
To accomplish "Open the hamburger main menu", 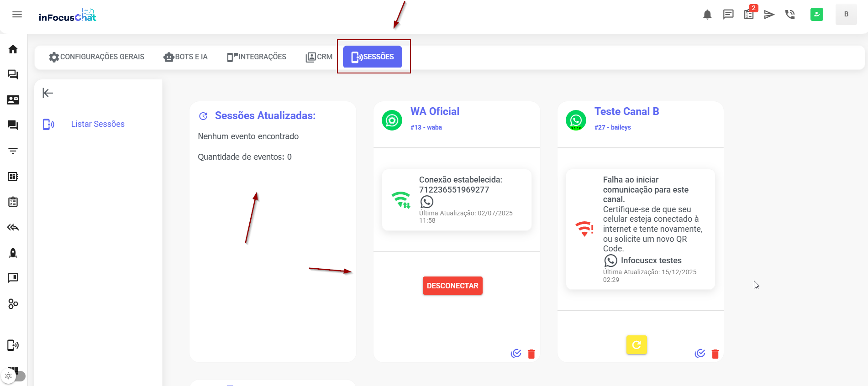I will 17,15.
